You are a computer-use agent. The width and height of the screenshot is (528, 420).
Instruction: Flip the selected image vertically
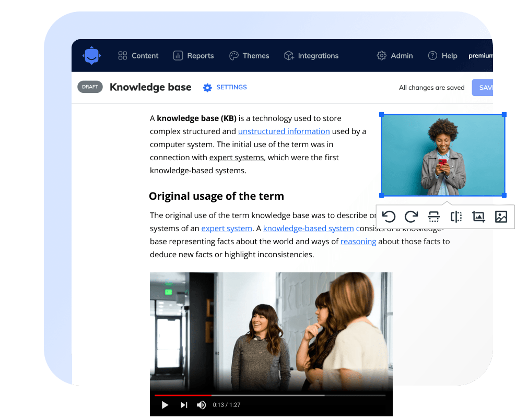point(433,217)
